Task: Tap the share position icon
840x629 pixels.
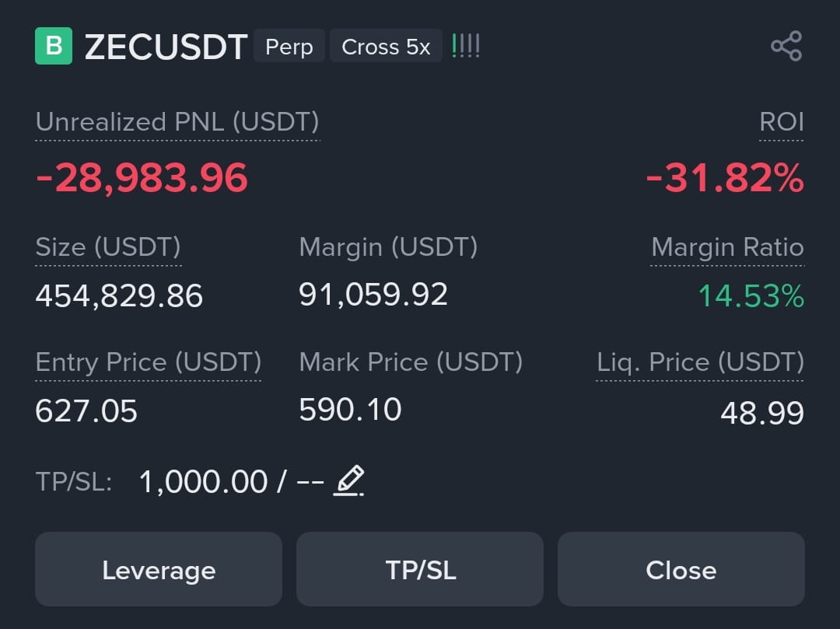Action: [786, 46]
